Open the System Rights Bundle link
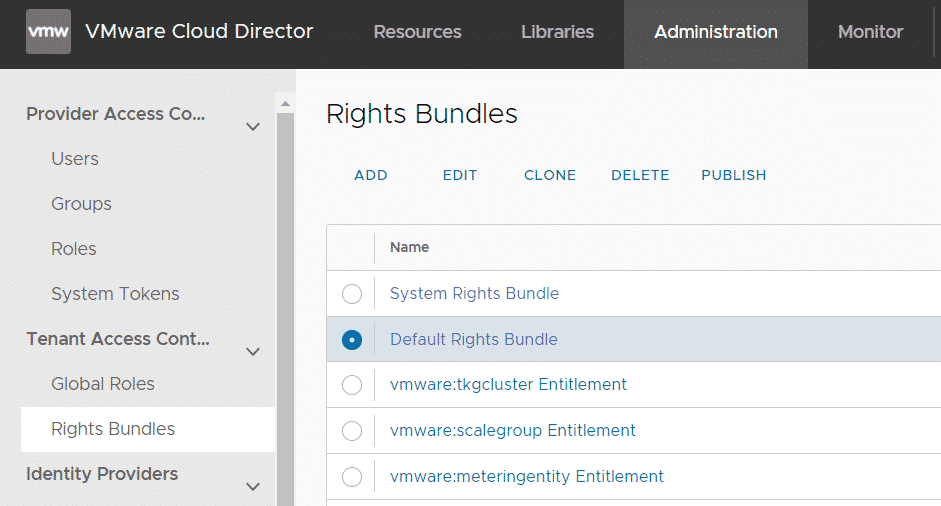 (474, 294)
